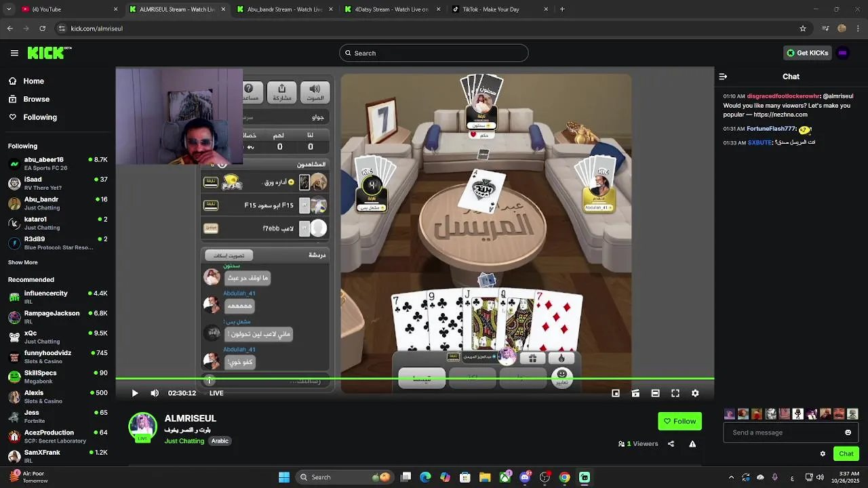The height and width of the screenshot is (488, 868).
Task: Switch to YouTube browser tab
Action: coord(68,9)
